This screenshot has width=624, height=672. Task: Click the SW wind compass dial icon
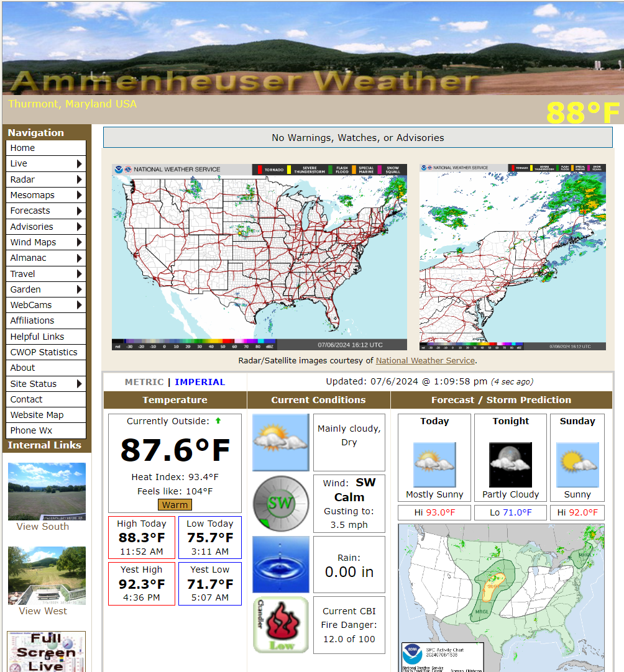(280, 504)
